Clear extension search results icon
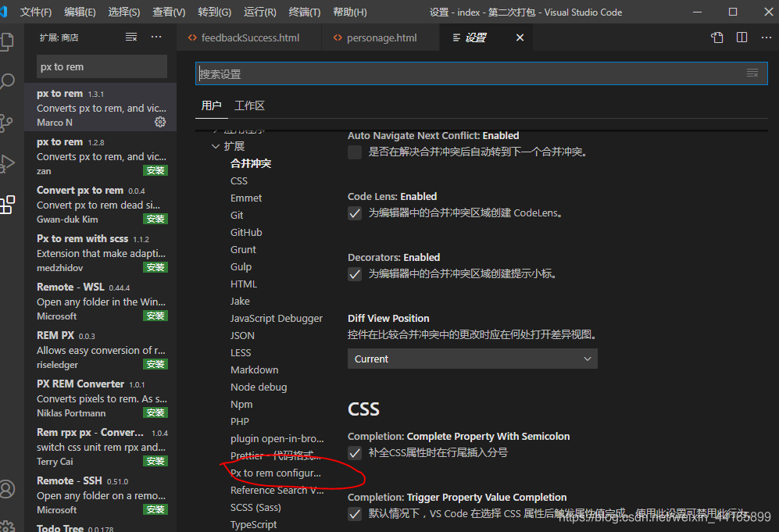Screen dimensions: 779x532 pyautogui.click(x=131, y=37)
